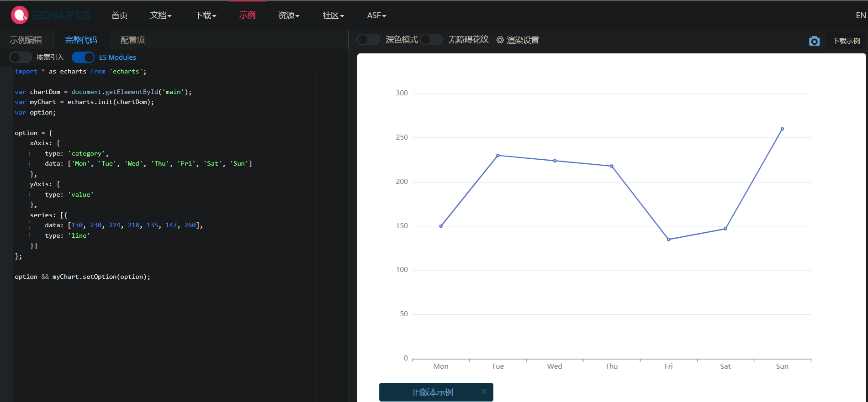Expand the 社区 dropdown menu
Viewport: 868px width, 402px height.
pyautogui.click(x=333, y=16)
